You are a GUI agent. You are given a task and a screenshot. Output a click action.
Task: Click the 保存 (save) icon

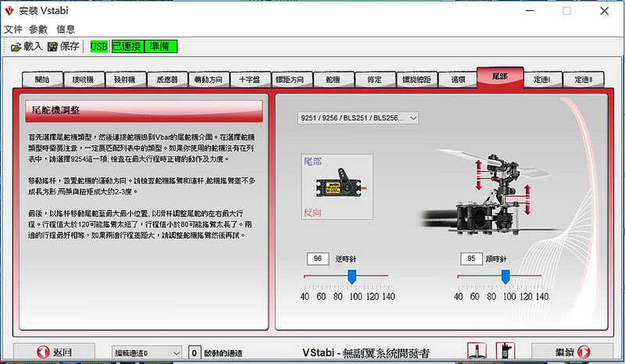(x=52, y=47)
